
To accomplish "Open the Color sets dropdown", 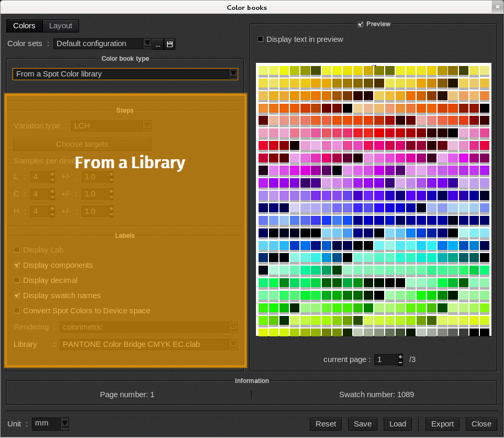I will (147, 43).
